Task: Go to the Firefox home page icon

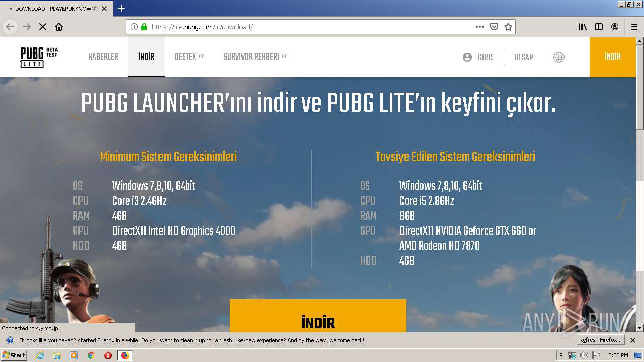Action: pyautogui.click(x=59, y=27)
